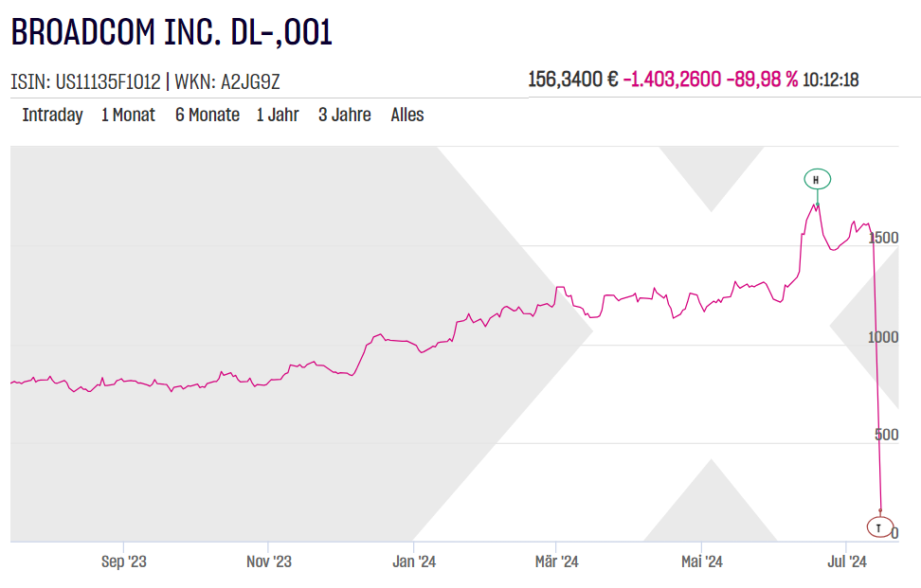Click the 10:12:18 timestamp
Image resolution: width=921 pixels, height=588 pixels.
click(830, 80)
